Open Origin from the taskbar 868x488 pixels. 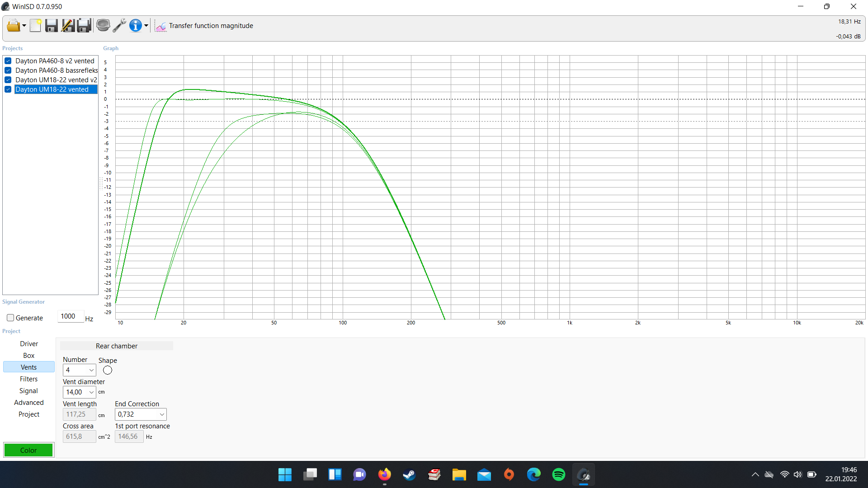509,474
